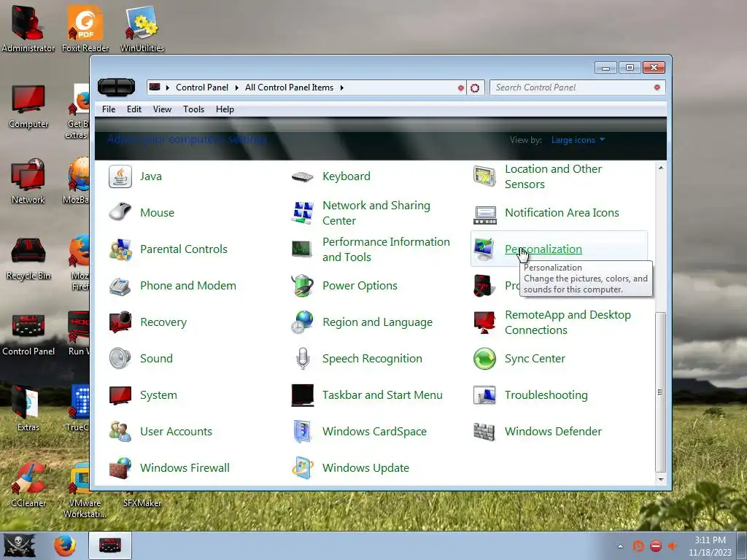Click the Personalization monitor icon

(484, 249)
